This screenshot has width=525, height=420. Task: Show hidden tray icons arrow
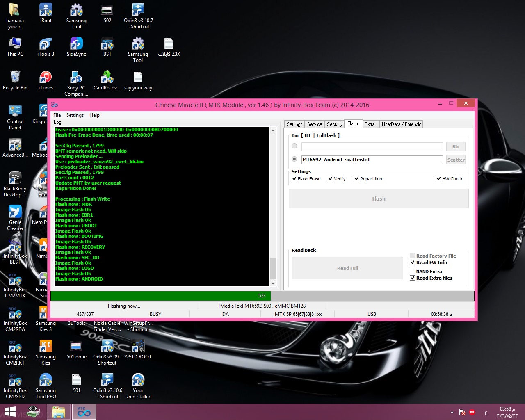[x=452, y=412]
